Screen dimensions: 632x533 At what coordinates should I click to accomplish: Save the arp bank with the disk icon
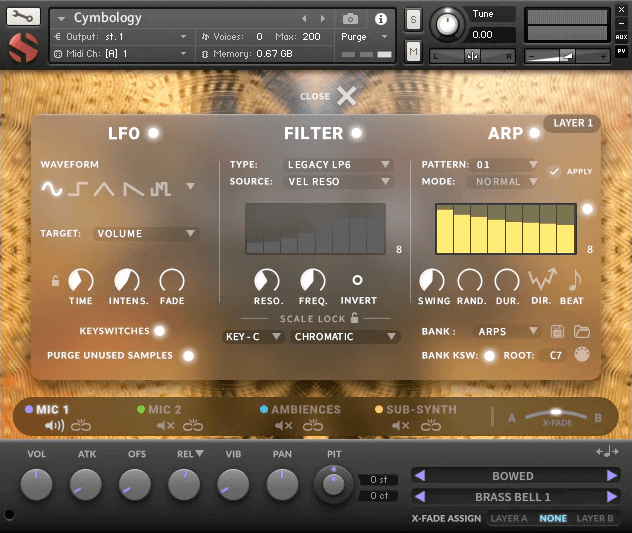tap(557, 331)
